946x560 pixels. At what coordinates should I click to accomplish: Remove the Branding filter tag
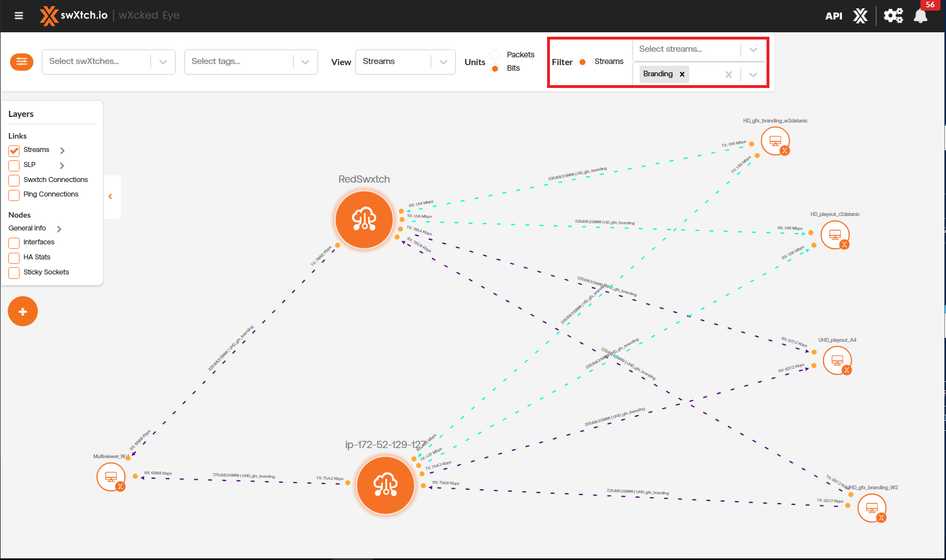point(682,74)
